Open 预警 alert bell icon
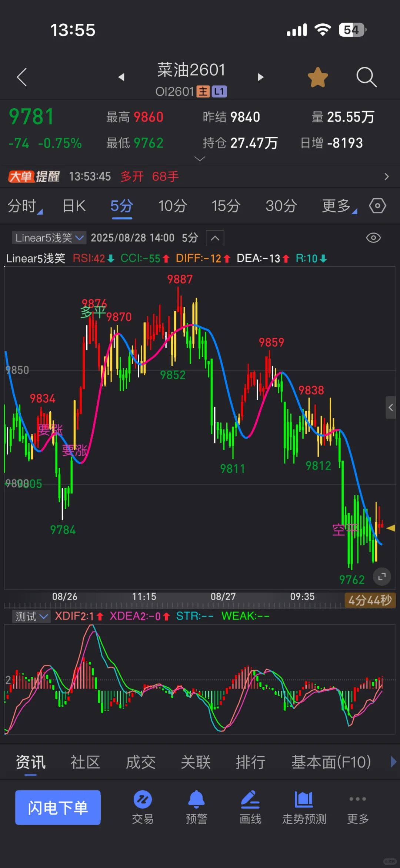The height and width of the screenshot is (868, 400). tap(196, 807)
